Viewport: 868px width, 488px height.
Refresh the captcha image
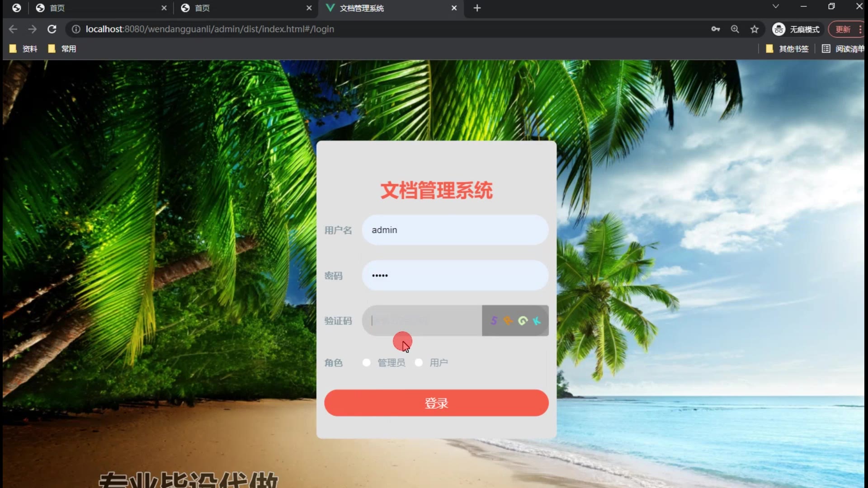(x=515, y=321)
